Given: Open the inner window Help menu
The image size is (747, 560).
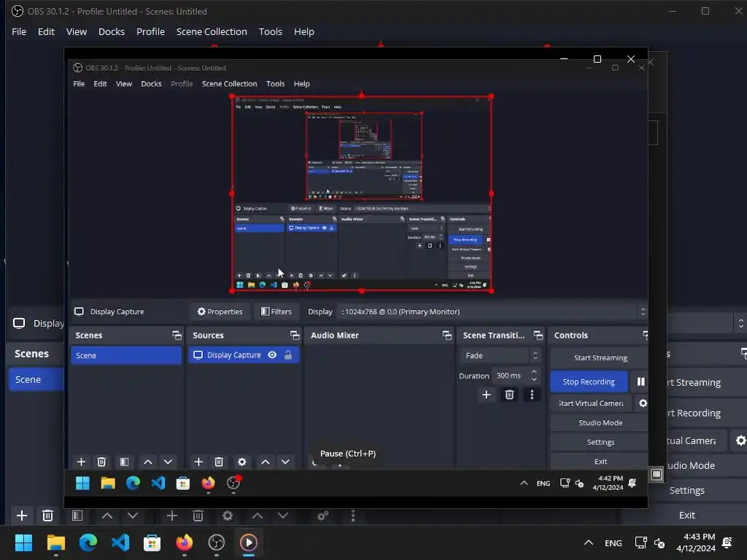Looking at the screenshot, I should [x=301, y=84].
